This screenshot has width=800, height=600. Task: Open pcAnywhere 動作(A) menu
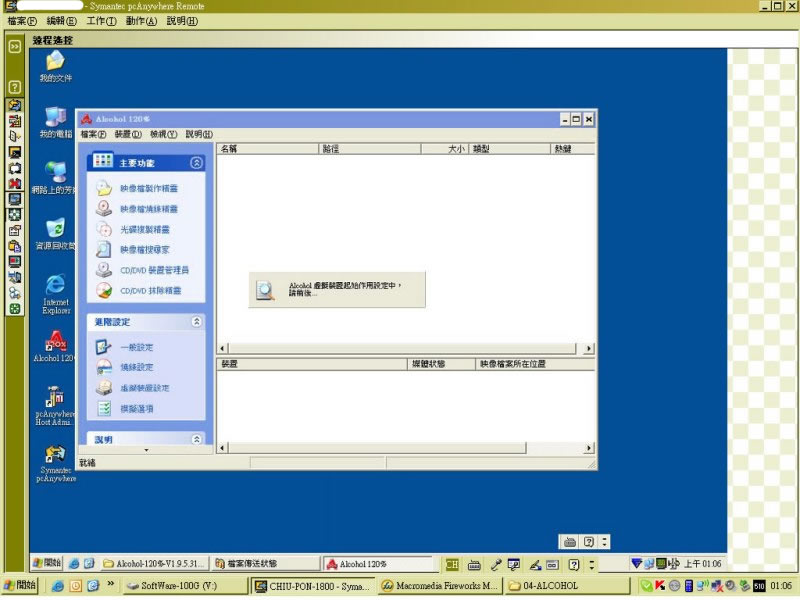(x=141, y=21)
